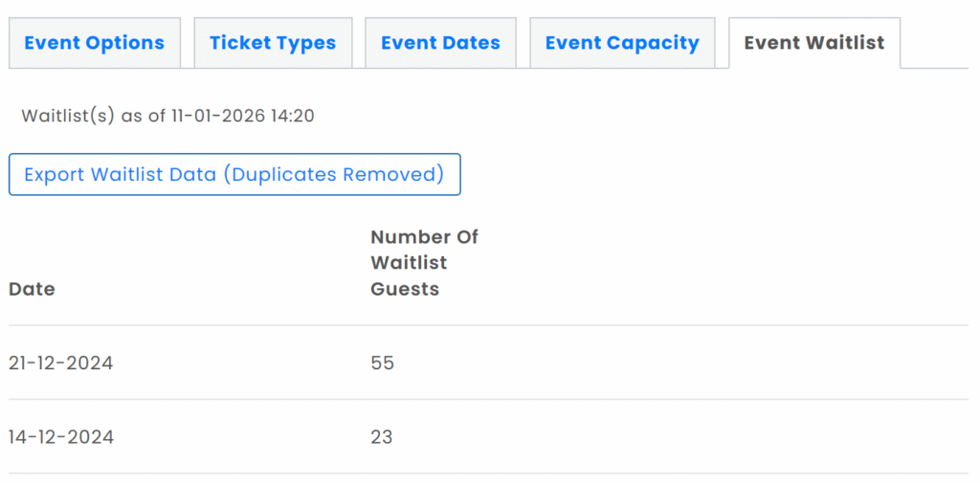Click the Date column header
This screenshot has height=484, width=980.
[32, 289]
